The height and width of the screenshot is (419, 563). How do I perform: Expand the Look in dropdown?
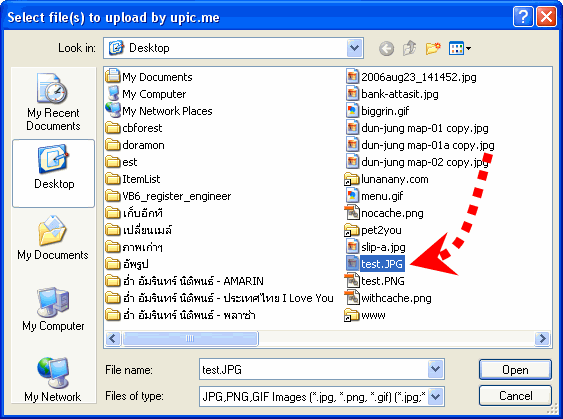(x=354, y=48)
